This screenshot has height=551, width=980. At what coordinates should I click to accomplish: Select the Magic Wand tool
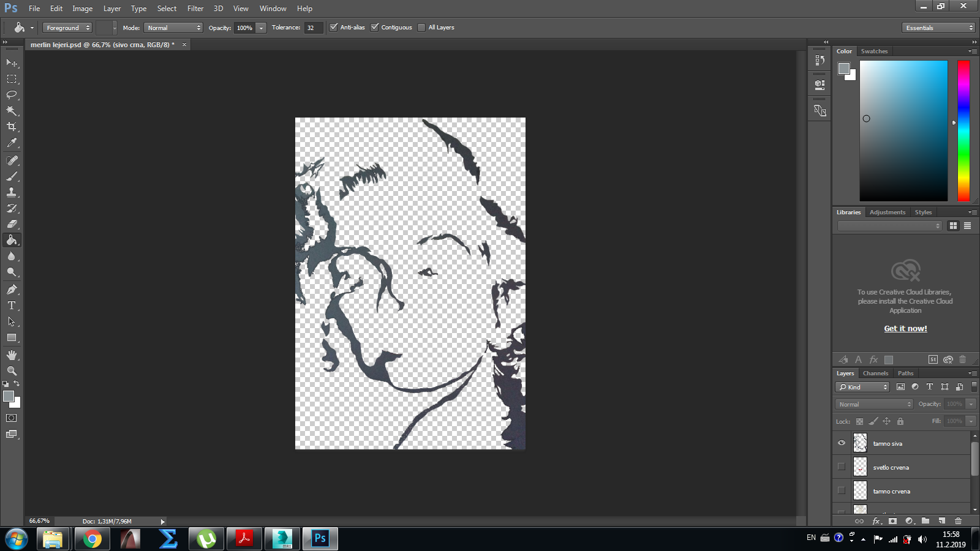click(x=12, y=111)
